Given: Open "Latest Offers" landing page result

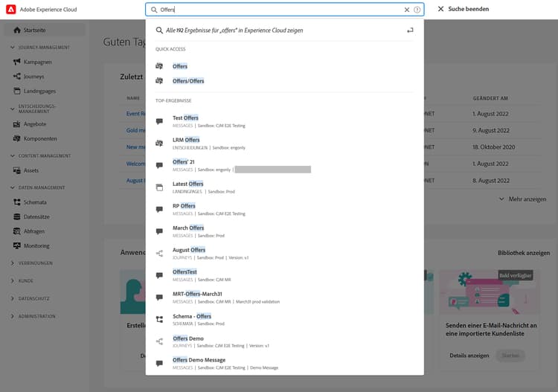Looking at the screenshot, I should coord(188,184).
